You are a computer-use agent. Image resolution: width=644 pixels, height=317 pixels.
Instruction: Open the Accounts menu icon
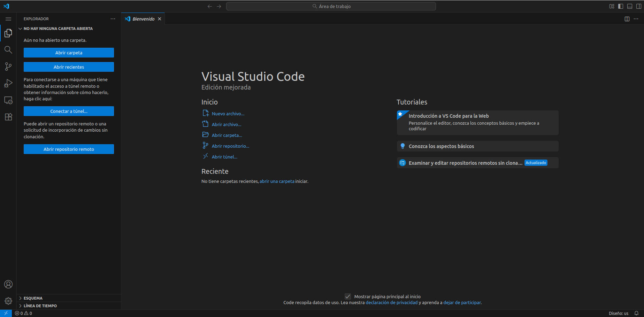click(x=8, y=284)
